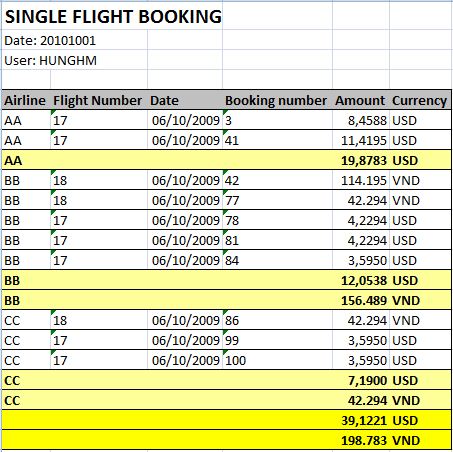The height and width of the screenshot is (452, 453).
Task: Select the amount 114.195 VND cell
Action: tap(361, 180)
